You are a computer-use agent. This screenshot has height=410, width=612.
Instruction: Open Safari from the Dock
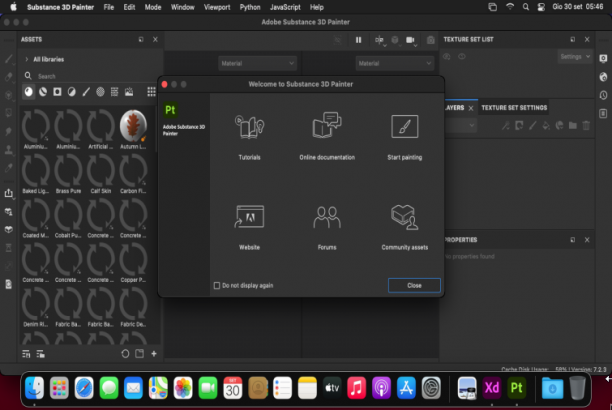click(84, 388)
